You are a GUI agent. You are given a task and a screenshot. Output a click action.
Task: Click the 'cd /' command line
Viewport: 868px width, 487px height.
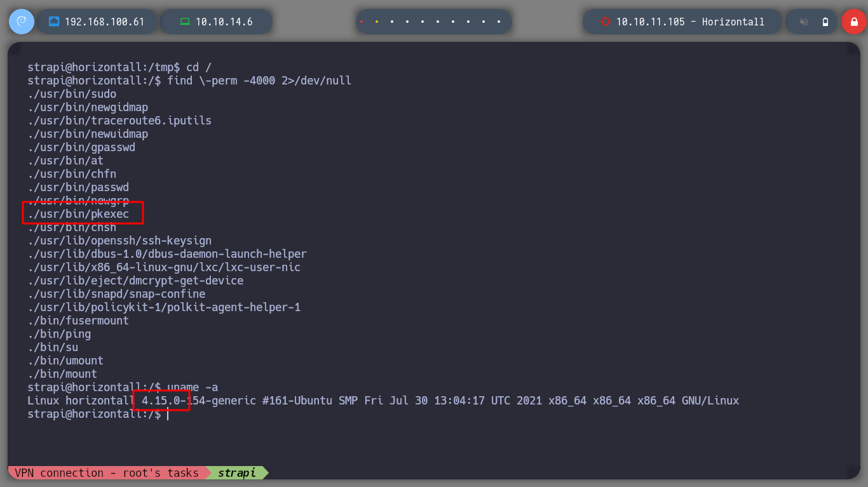199,67
